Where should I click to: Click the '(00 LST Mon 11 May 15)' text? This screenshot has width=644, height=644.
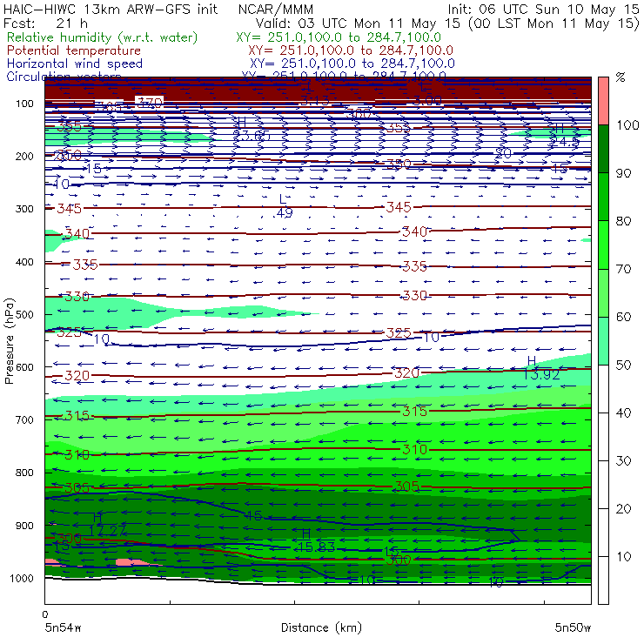click(x=554, y=23)
